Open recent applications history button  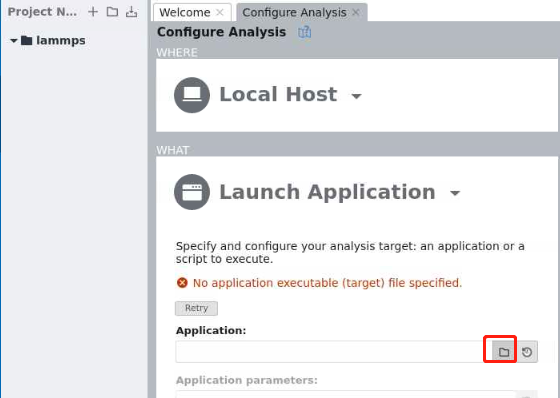[x=527, y=352]
